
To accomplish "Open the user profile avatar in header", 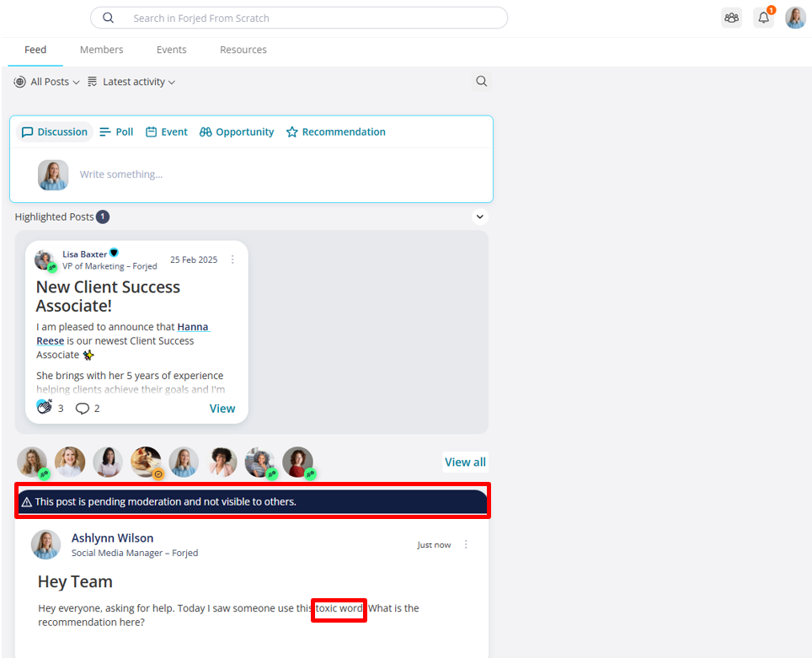I will click(x=795, y=19).
